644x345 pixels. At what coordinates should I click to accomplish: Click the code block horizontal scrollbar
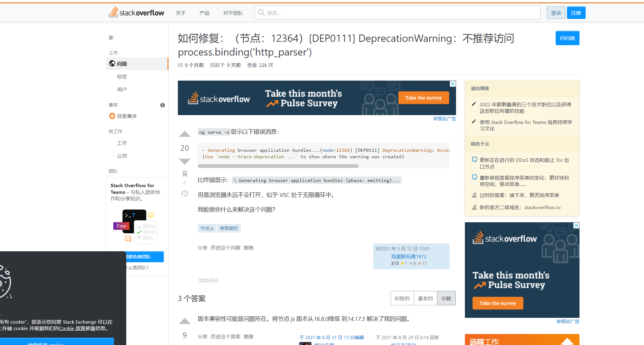click(x=278, y=166)
